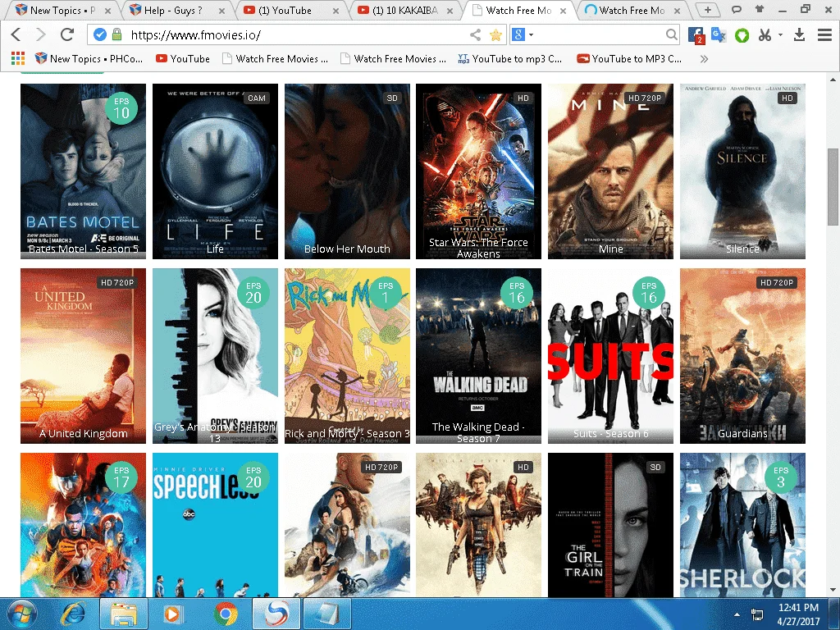This screenshot has width=840, height=630.
Task: Open the network icon in system tray
Action: point(757,614)
